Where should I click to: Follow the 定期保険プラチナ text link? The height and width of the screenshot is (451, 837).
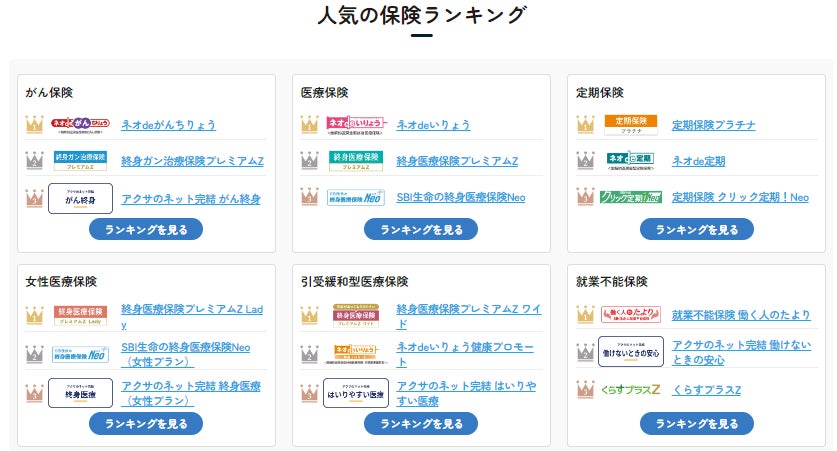pos(713,125)
